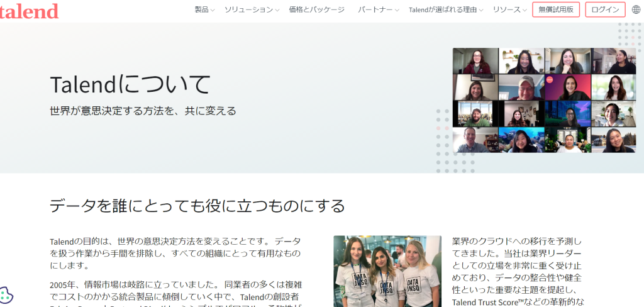The width and height of the screenshot is (644, 307).
Task: Click the paragraph starting 2005年、情報市場は
Action: pyautogui.click(x=175, y=293)
